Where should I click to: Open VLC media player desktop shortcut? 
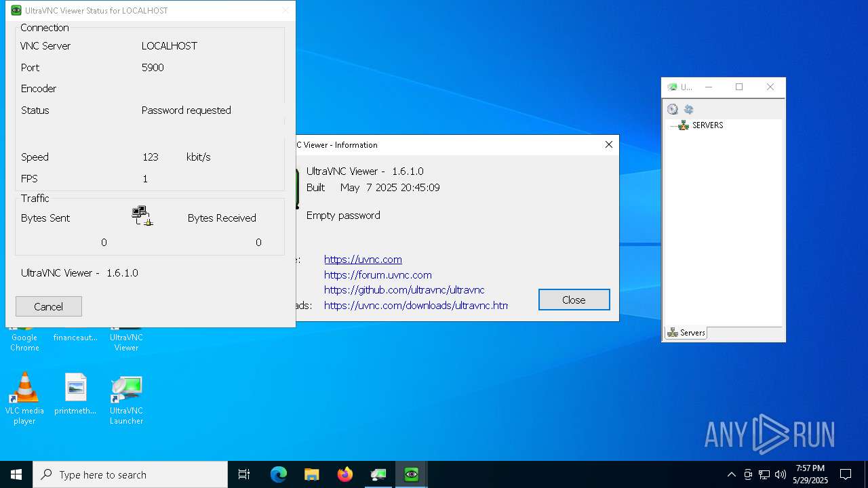pos(24,399)
